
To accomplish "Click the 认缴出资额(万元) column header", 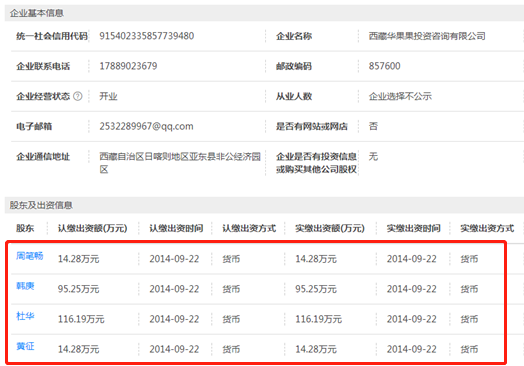I will pyautogui.click(x=93, y=228).
